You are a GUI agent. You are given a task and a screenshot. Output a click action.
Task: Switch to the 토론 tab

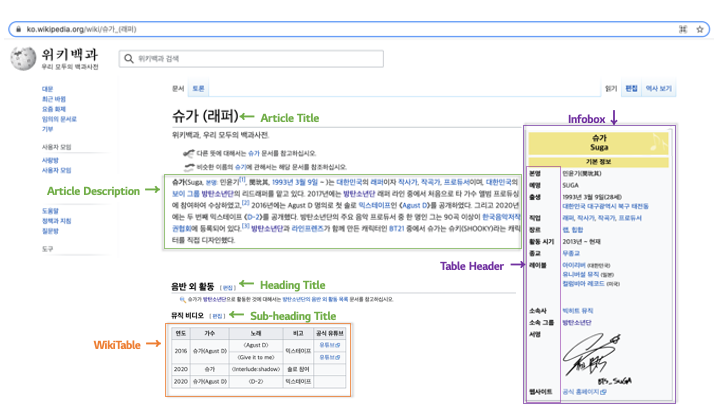198,89
